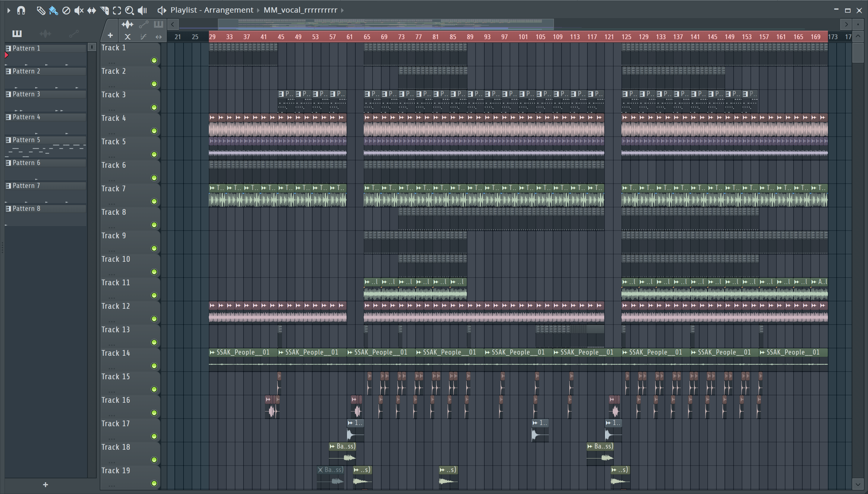Mute Track 2 with green light
This screenshot has height=494, width=868.
point(154,84)
